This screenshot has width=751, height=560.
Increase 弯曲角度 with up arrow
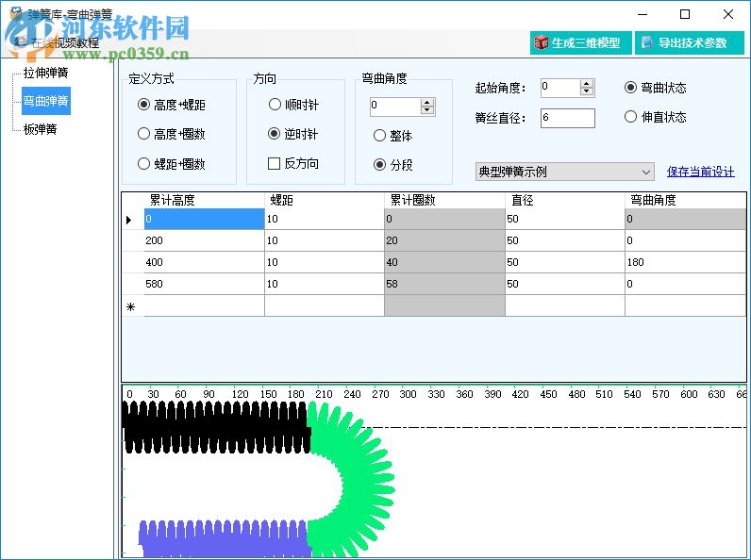[x=427, y=103]
